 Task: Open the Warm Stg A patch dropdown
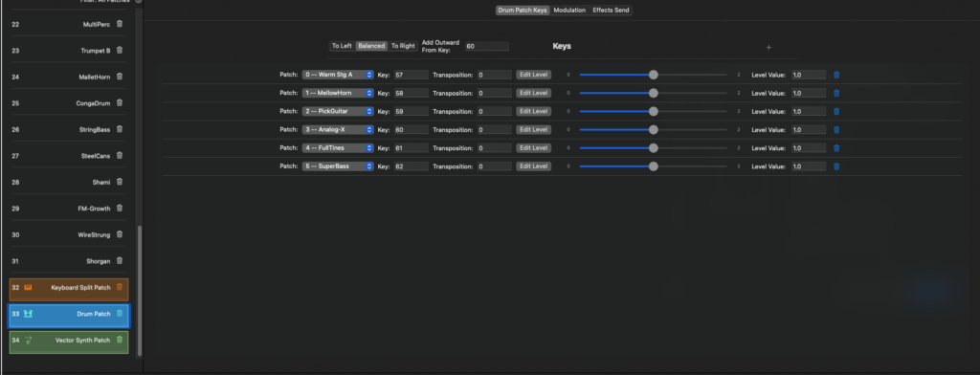coord(338,75)
